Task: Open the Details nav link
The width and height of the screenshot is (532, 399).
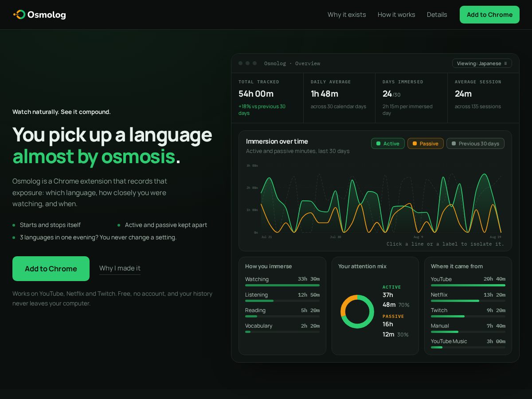Action: (x=437, y=15)
